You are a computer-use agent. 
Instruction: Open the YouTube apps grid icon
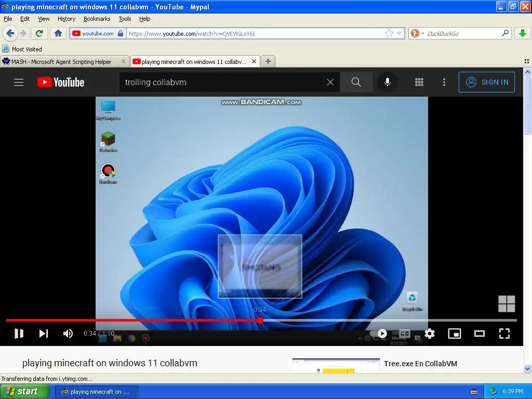coord(419,82)
